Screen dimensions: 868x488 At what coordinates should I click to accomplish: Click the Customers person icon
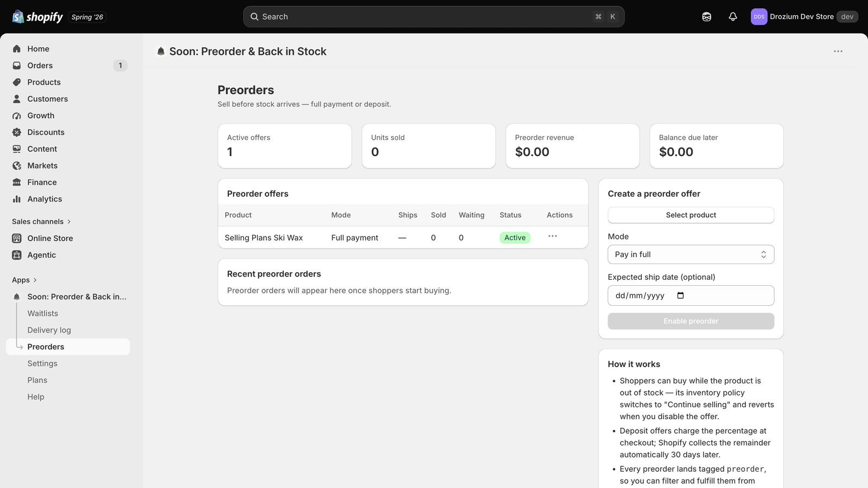(17, 99)
